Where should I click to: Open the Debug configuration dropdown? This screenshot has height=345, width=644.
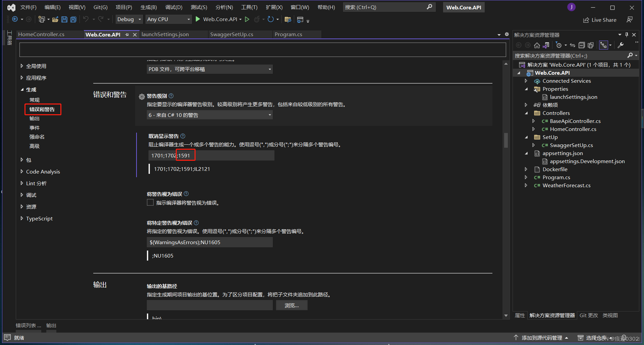click(x=129, y=19)
